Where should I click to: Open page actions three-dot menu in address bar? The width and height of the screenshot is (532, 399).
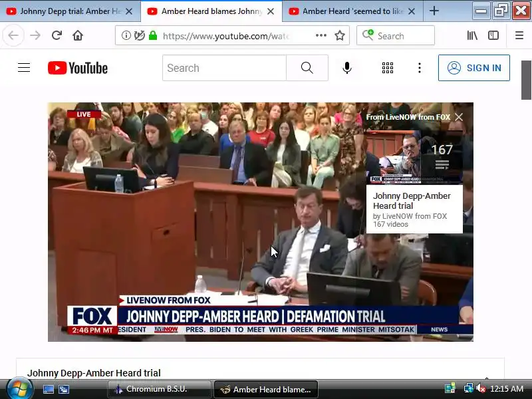point(321,35)
